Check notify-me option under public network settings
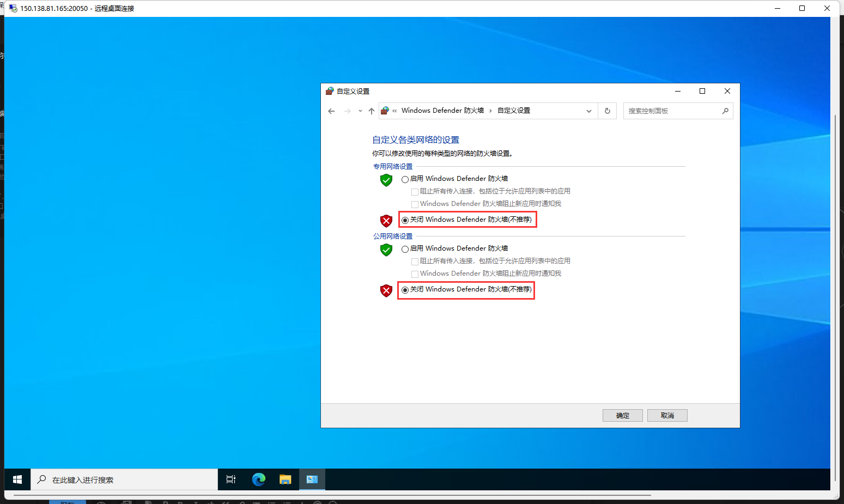Viewport: 844px width, 504px height. click(415, 274)
